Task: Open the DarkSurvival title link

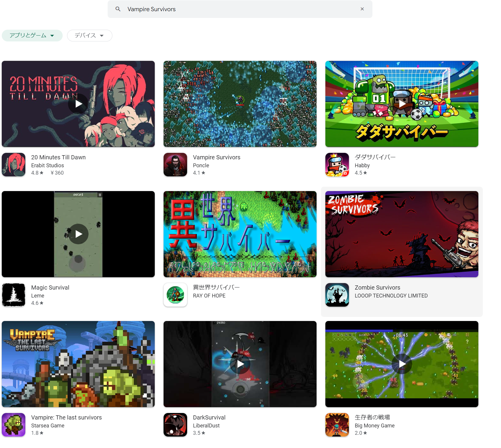Action: [209, 417]
